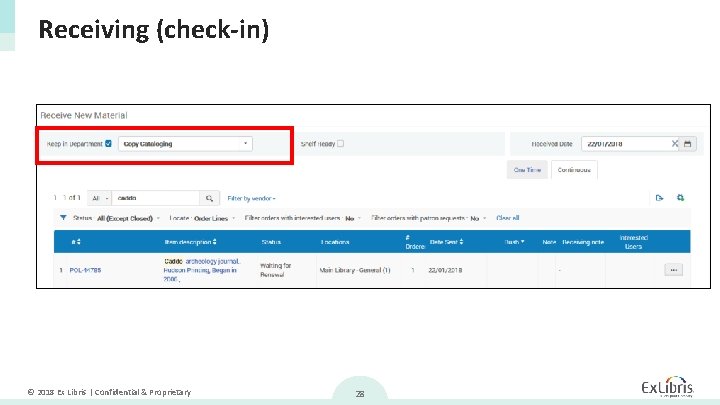Open Locate Order Lines filter

(x=202, y=218)
